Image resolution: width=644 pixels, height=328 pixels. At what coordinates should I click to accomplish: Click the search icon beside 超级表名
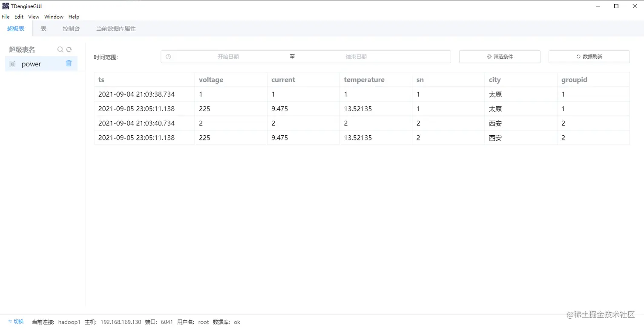tap(60, 49)
